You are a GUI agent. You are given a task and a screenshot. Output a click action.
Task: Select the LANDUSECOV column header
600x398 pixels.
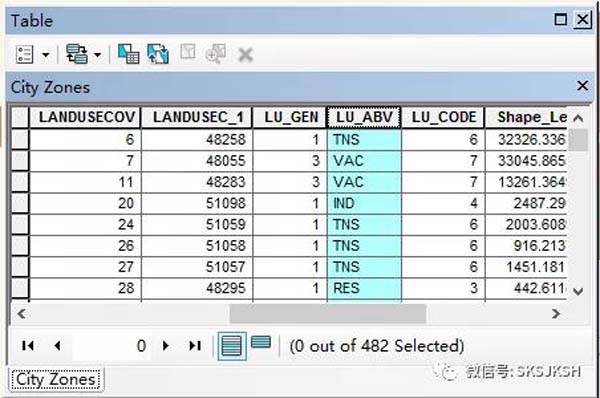(x=85, y=117)
